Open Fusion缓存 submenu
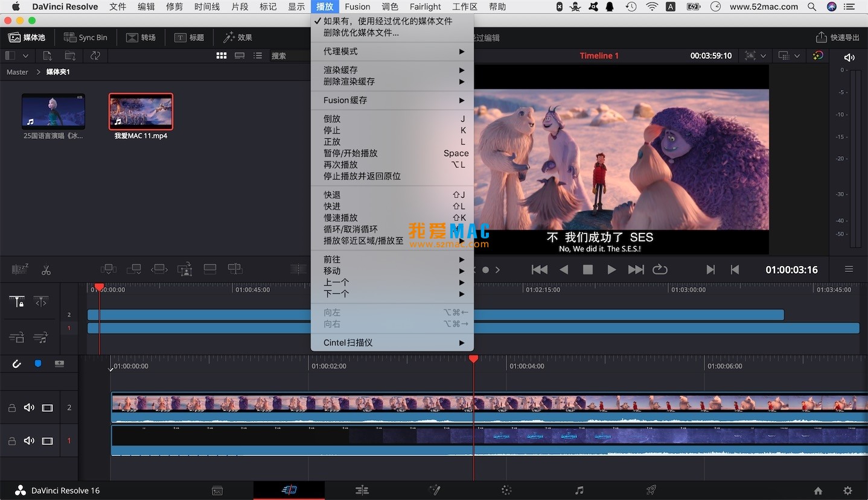 (392, 100)
